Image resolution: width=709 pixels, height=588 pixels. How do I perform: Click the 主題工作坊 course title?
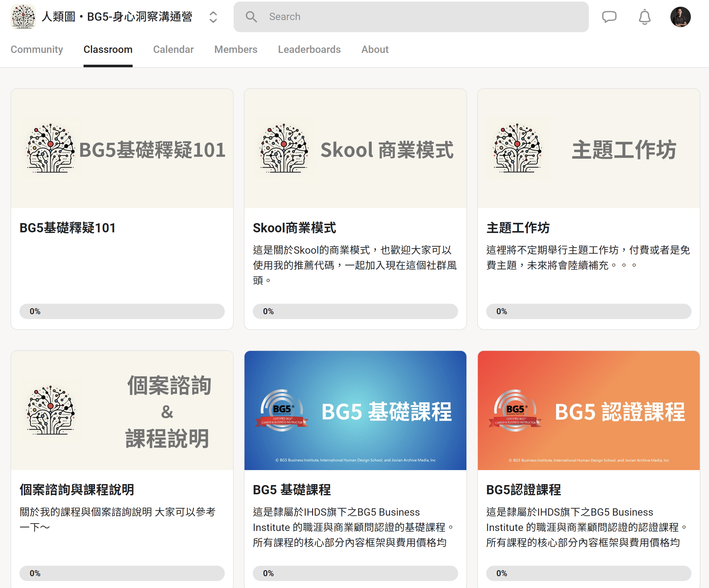tap(518, 228)
